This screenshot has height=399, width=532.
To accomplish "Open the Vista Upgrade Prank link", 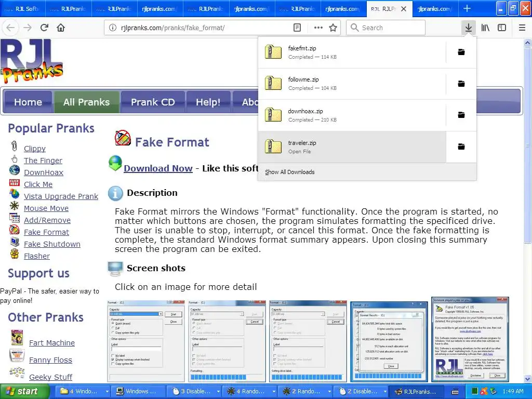I will pyautogui.click(x=61, y=196).
